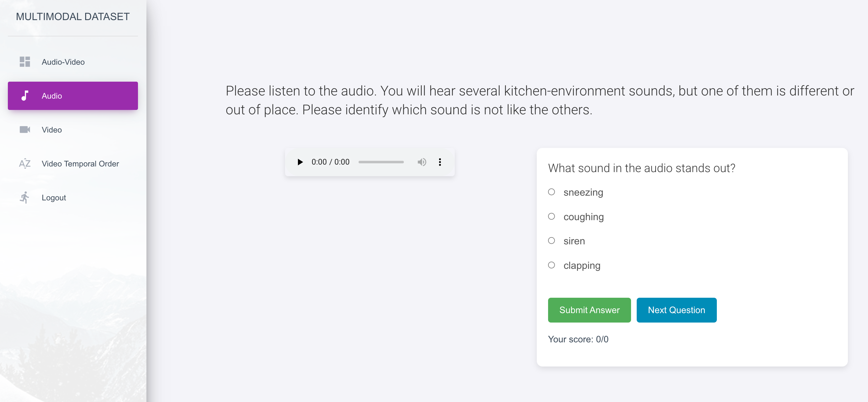Pick the siren radio option
868x402 pixels.
point(551,241)
